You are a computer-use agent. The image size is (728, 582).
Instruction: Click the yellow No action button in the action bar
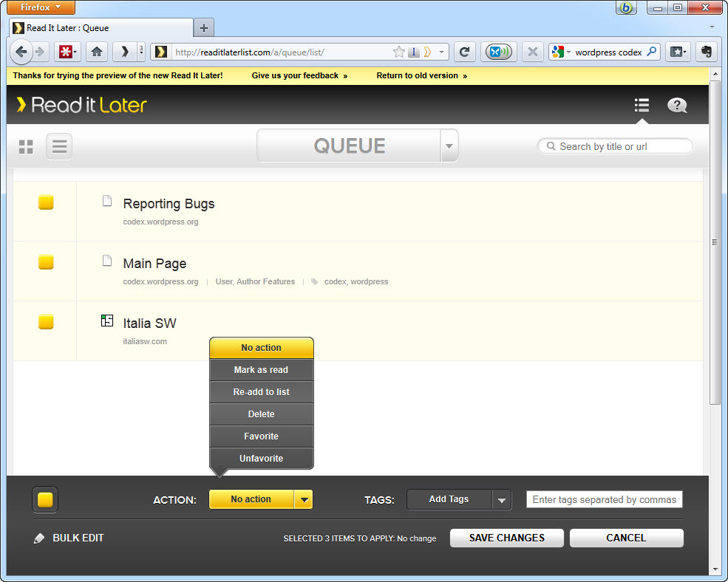click(x=251, y=499)
